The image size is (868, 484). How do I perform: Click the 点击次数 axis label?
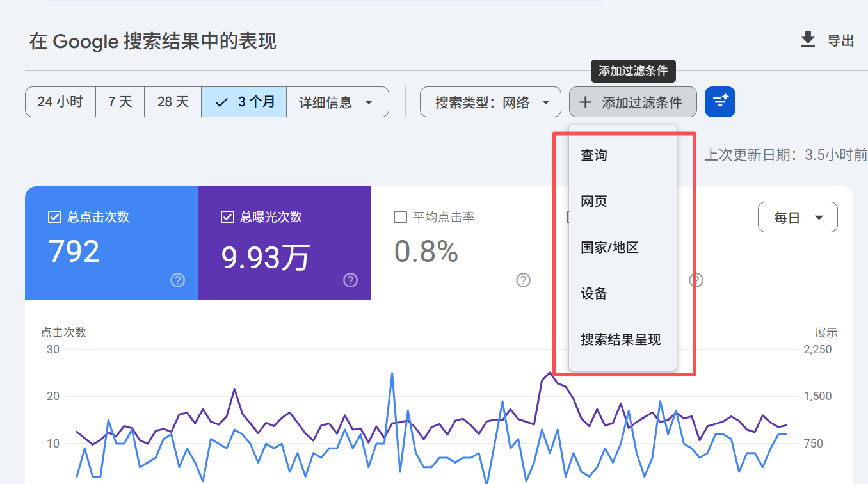(x=63, y=332)
